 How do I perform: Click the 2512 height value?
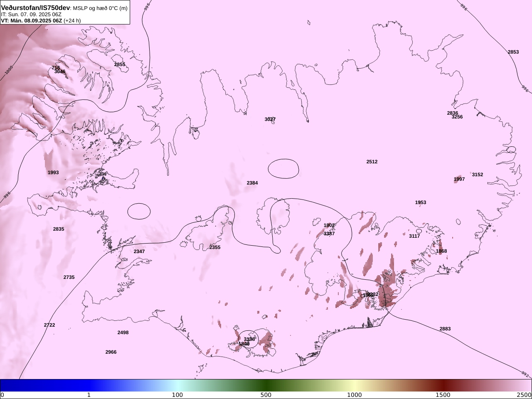click(x=372, y=162)
